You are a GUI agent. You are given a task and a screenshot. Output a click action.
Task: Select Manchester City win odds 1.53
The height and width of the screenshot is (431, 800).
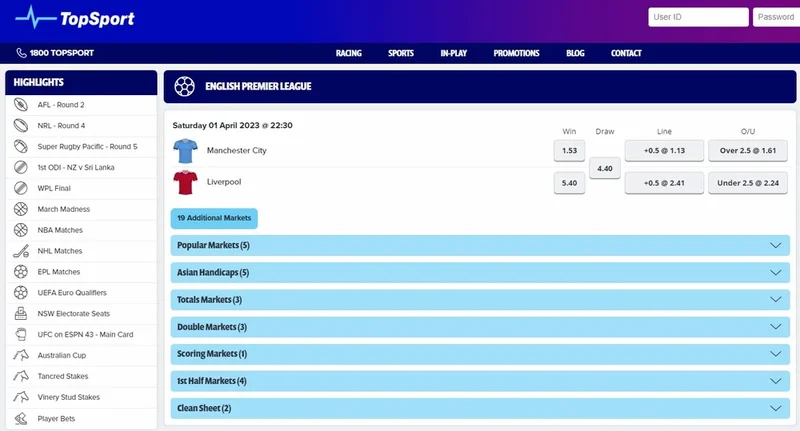(x=569, y=150)
